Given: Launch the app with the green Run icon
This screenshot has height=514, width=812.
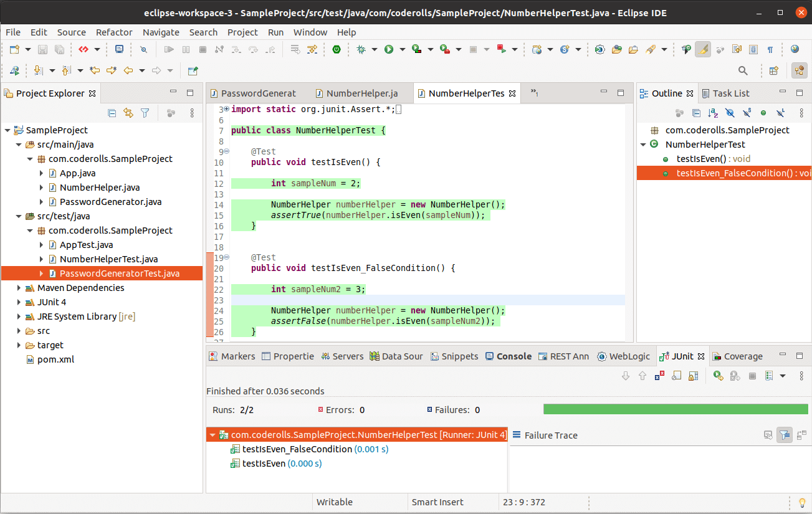Looking at the screenshot, I should [388, 49].
